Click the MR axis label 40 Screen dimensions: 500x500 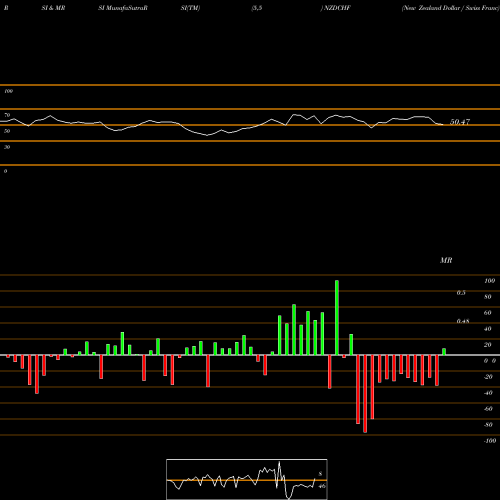[x=488, y=329]
